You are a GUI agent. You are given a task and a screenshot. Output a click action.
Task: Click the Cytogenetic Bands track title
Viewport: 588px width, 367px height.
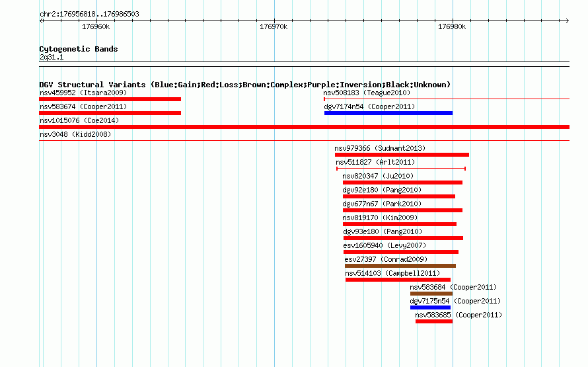click(x=79, y=49)
